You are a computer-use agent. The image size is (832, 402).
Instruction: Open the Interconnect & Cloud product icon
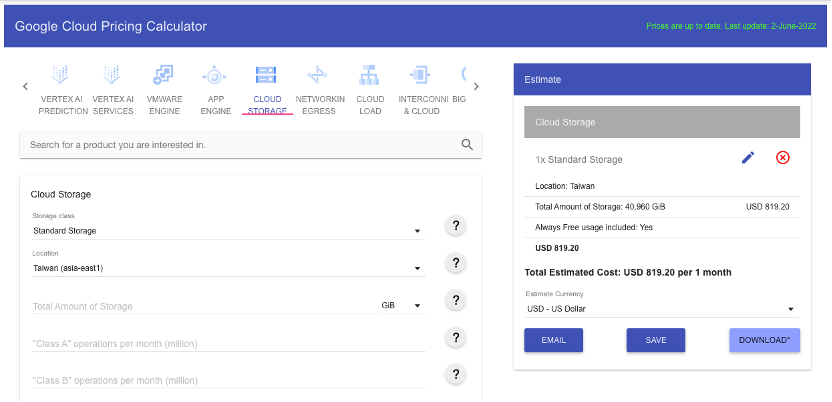tap(420, 75)
